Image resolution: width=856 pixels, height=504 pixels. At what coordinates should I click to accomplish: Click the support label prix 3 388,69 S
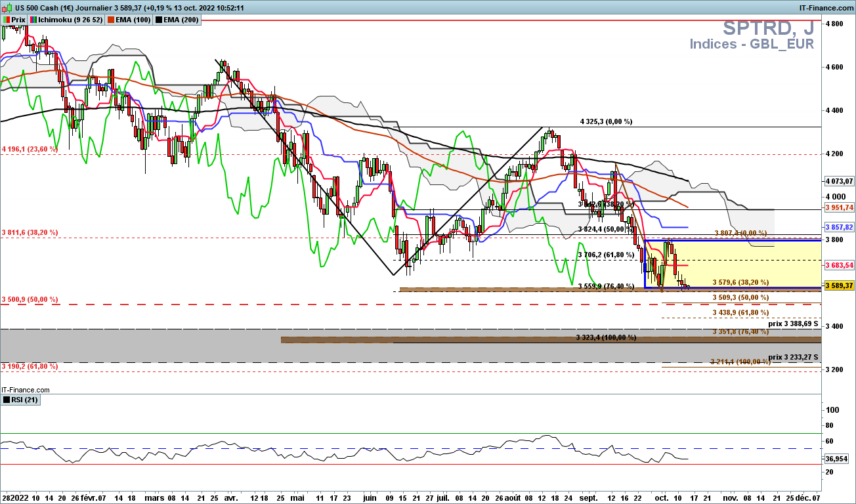793,324
